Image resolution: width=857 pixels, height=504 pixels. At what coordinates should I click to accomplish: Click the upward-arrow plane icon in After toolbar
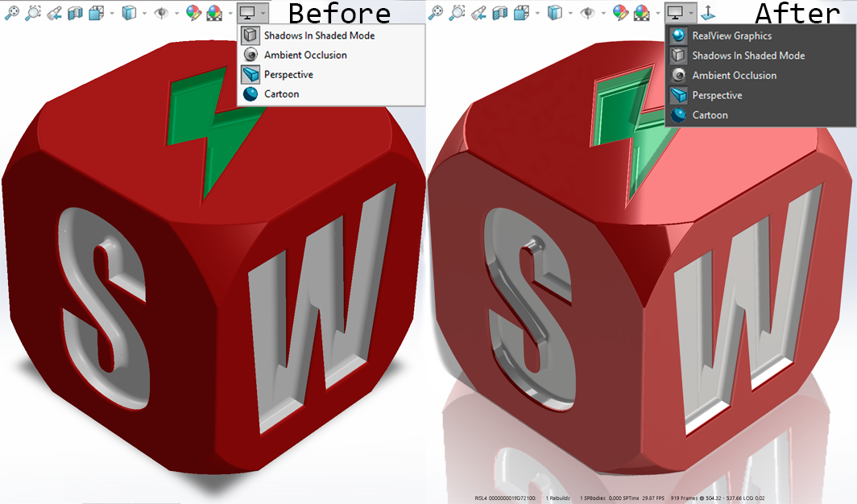click(708, 13)
